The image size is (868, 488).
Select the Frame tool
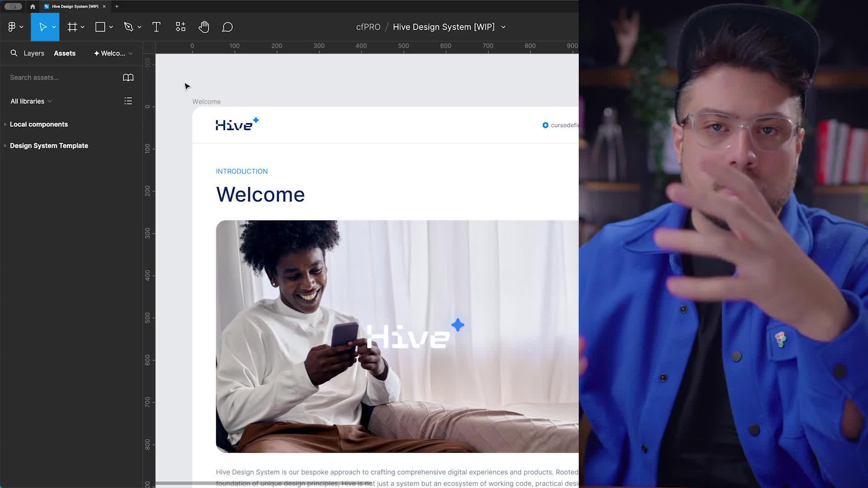(72, 27)
